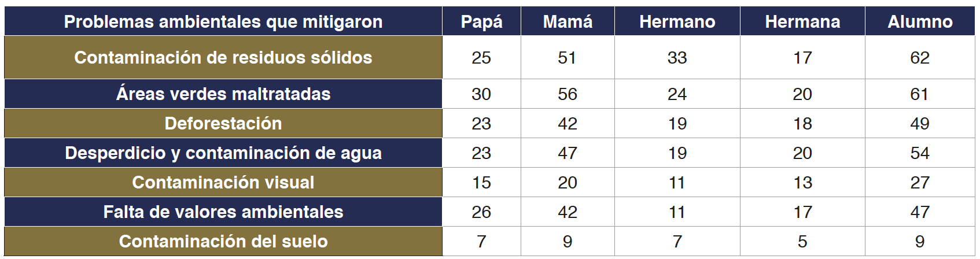Click the Hermano column header

click(677, 22)
